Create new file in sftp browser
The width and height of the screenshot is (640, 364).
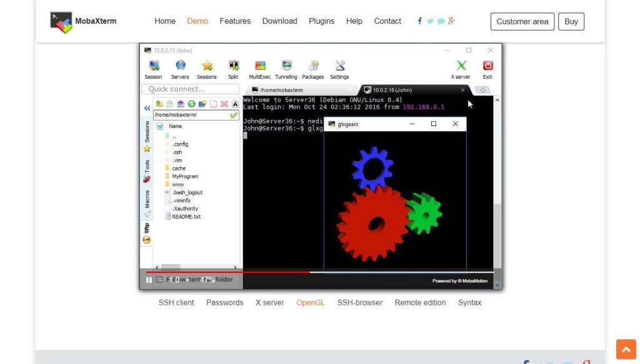pos(213,104)
